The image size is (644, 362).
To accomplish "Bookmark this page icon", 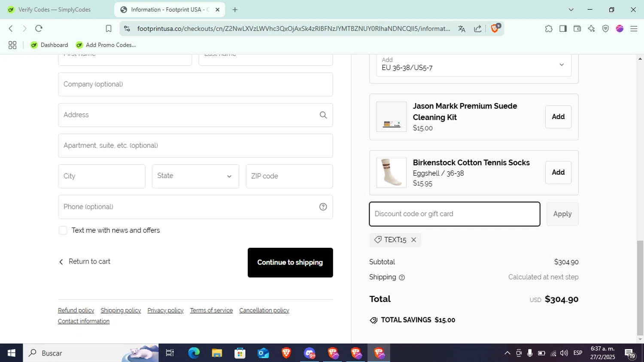I will tap(109, 29).
